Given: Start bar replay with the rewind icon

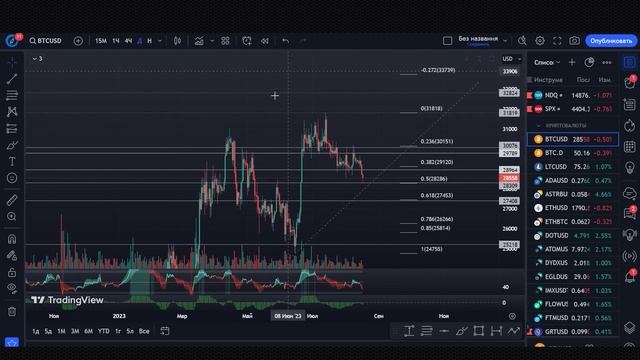Looking at the screenshot, I should tap(264, 41).
